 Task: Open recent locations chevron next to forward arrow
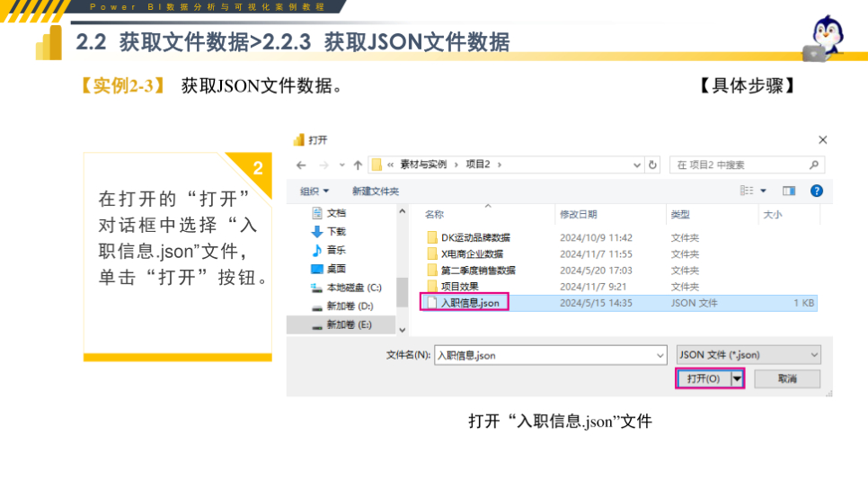pos(342,165)
